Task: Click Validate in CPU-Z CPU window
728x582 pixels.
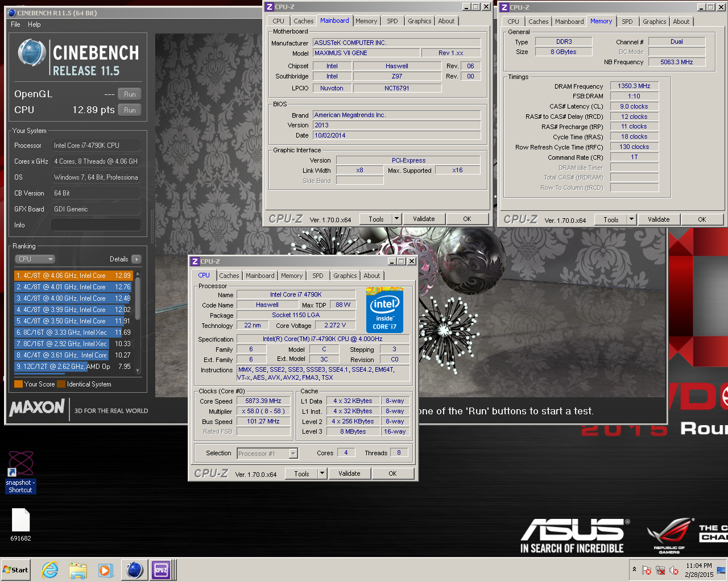Action: click(349, 473)
